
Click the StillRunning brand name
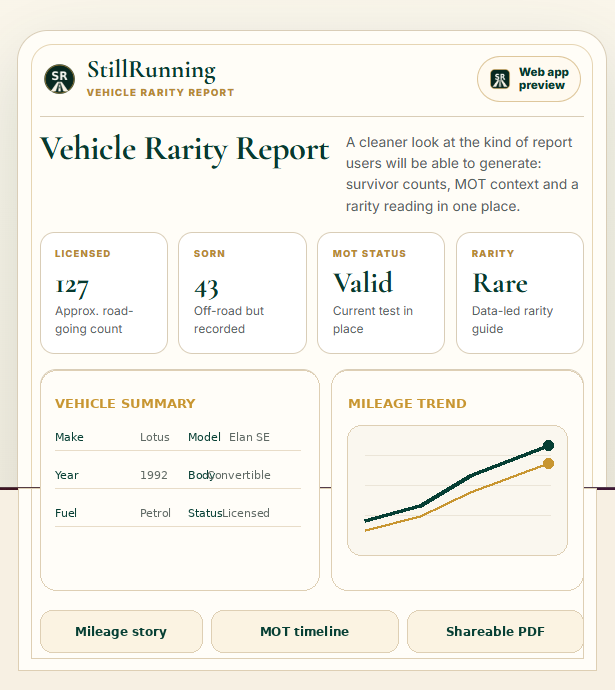coord(151,70)
